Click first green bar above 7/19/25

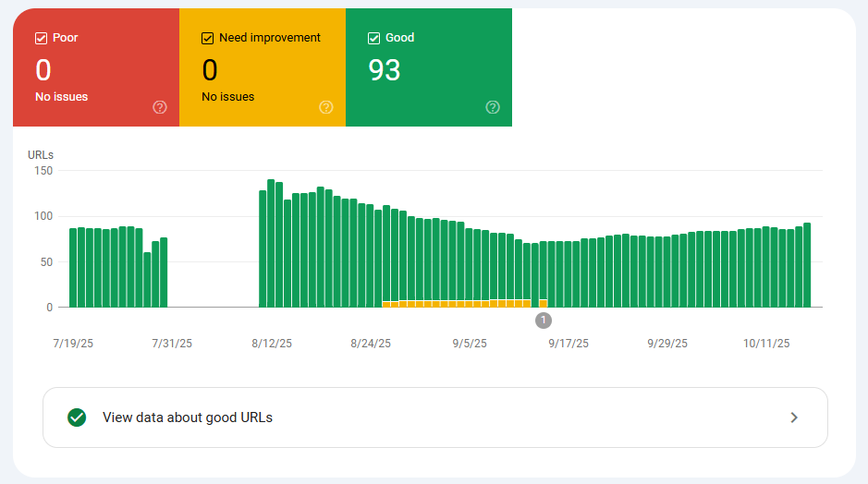point(73,268)
